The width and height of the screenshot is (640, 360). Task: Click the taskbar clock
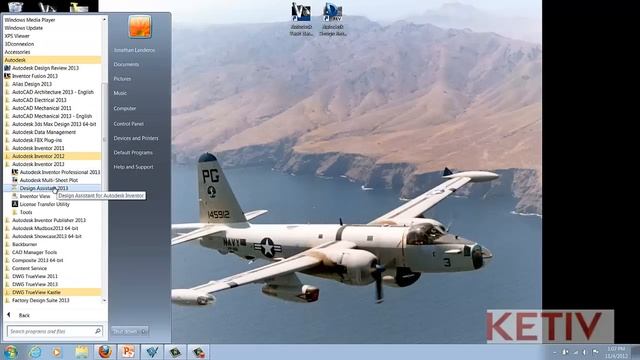coord(616,352)
